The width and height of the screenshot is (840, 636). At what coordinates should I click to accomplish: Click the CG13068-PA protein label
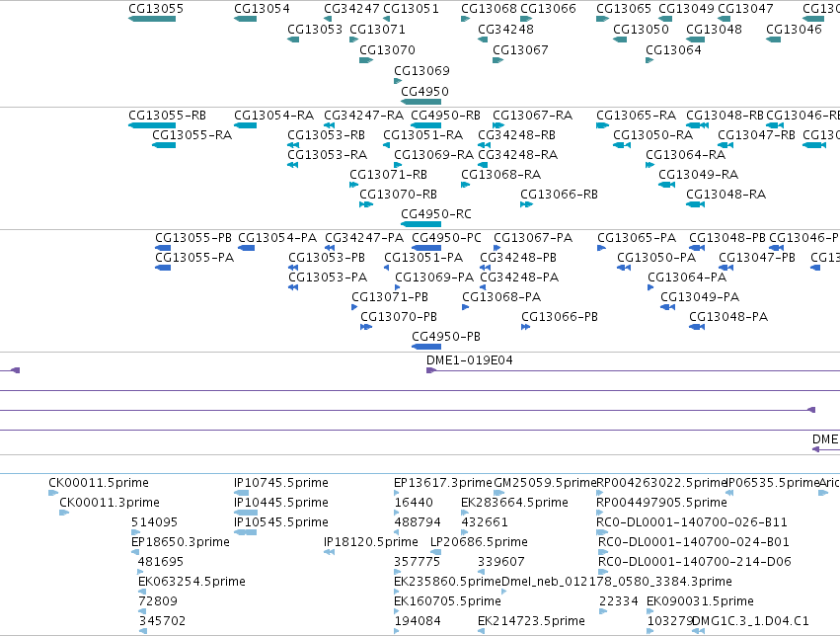pos(501,297)
